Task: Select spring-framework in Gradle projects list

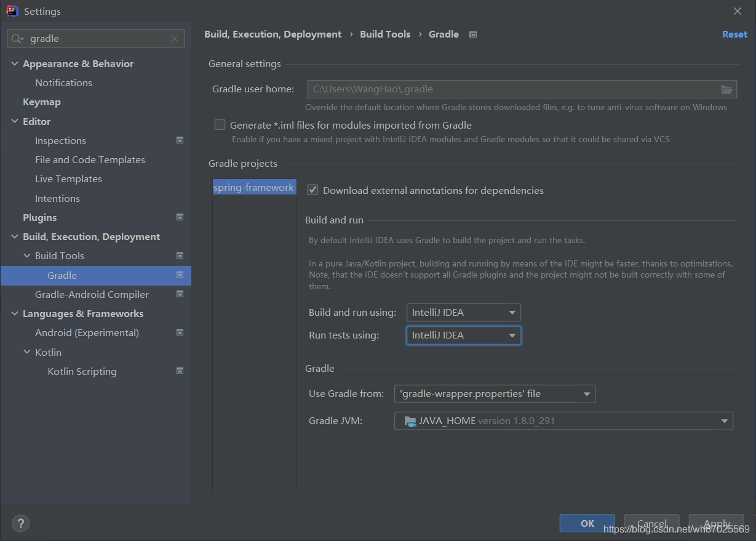Action: pyautogui.click(x=254, y=188)
